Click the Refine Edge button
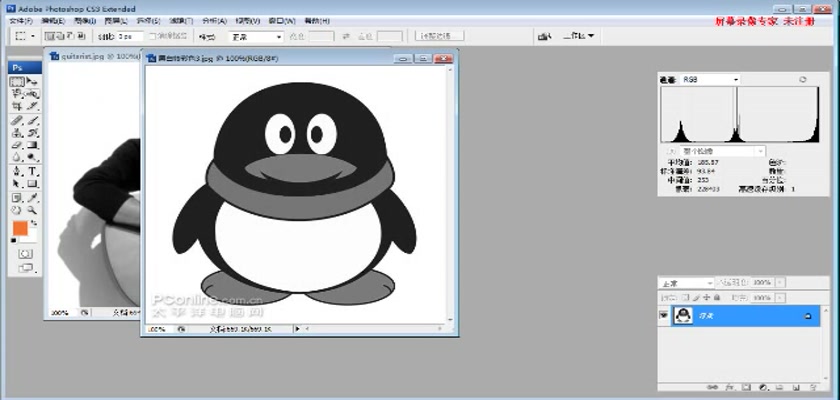 [x=439, y=36]
